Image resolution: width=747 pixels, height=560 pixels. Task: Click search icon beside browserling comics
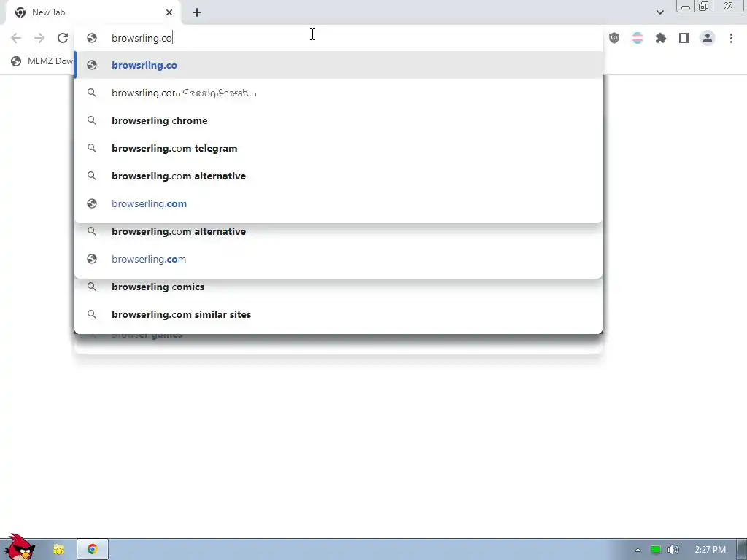[92, 287]
